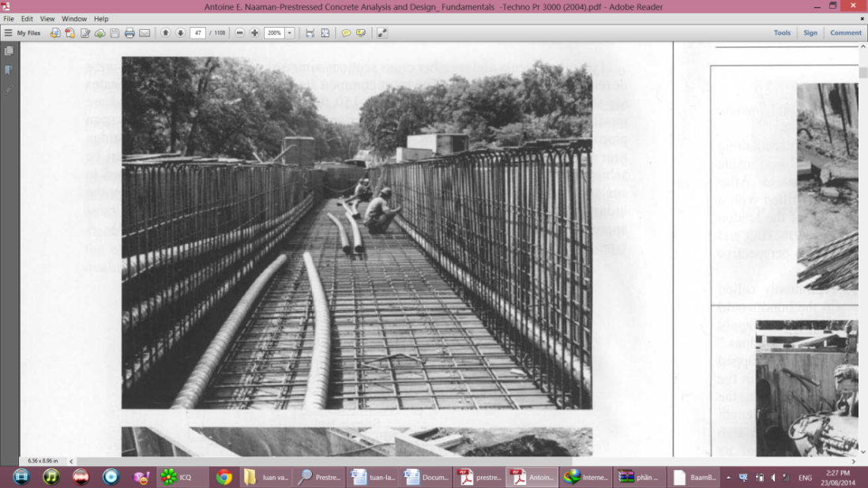The width and height of the screenshot is (868, 488).
Task: Click the scroll-left arrow beside page size readout
Action: 71,461
